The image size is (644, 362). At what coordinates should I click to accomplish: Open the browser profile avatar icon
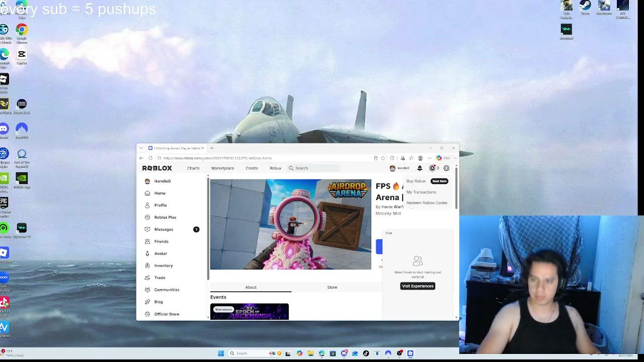pyautogui.click(x=421, y=158)
